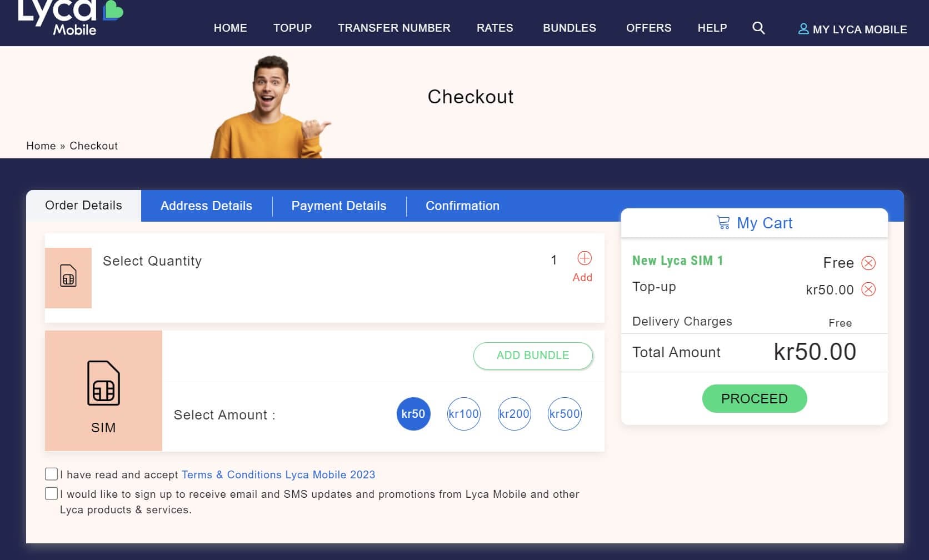
Task: Remove New Lyca SIM from cart
Action: coord(868,263)
